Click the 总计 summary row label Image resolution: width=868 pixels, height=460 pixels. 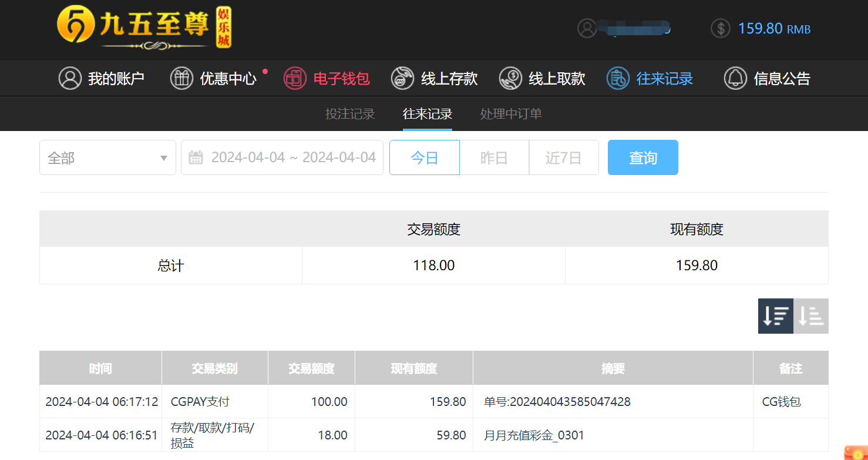171,266
